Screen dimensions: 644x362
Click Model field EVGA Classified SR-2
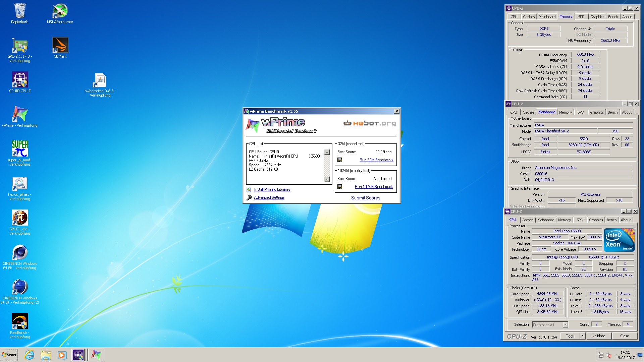pos(566,131)
